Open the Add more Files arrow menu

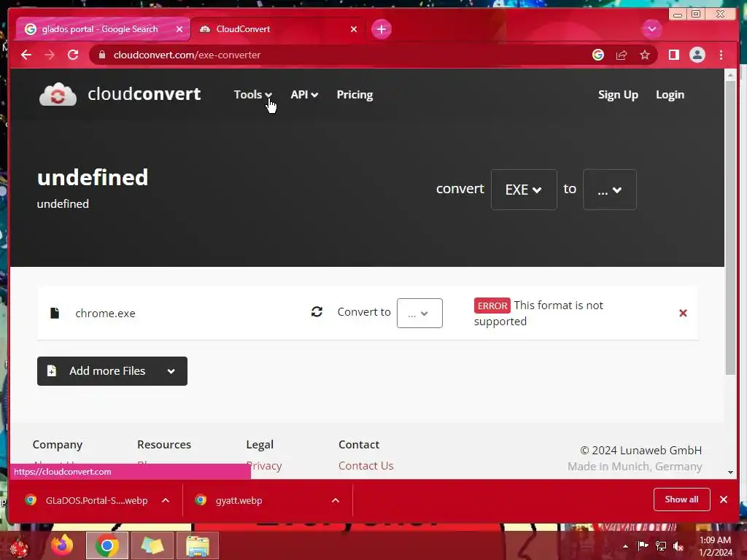pyautogui.click(x=171, y=371)
